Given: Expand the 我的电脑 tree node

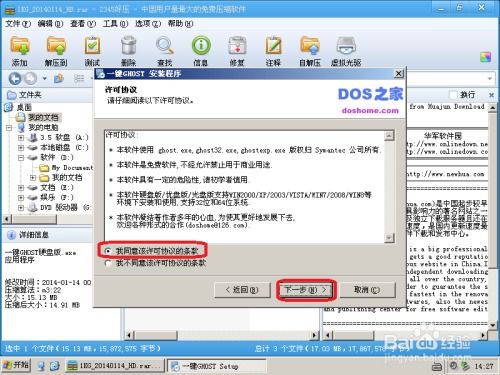Looking at the screenshot, I should 9,127.
